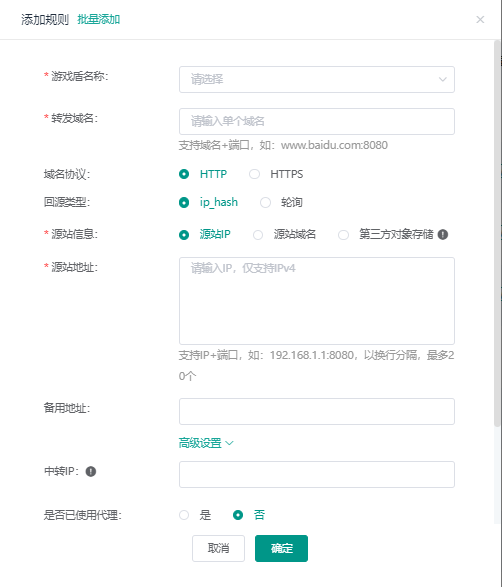The width and height of the screenshot is (502, 587).
Task: Switch to 批量添加 tab
Action: click(x=98, y=19)
